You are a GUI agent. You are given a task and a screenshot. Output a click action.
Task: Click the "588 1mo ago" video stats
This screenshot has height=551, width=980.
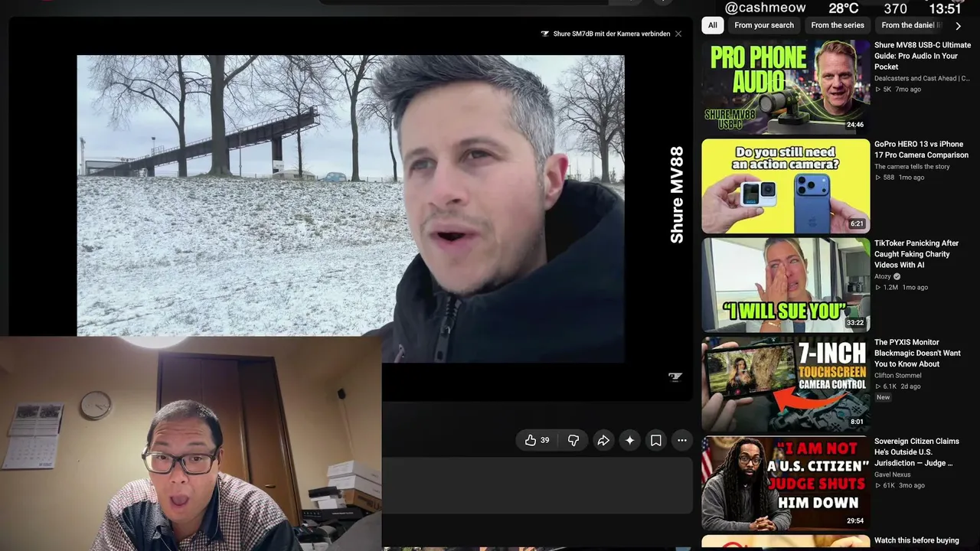click(900, 178)
